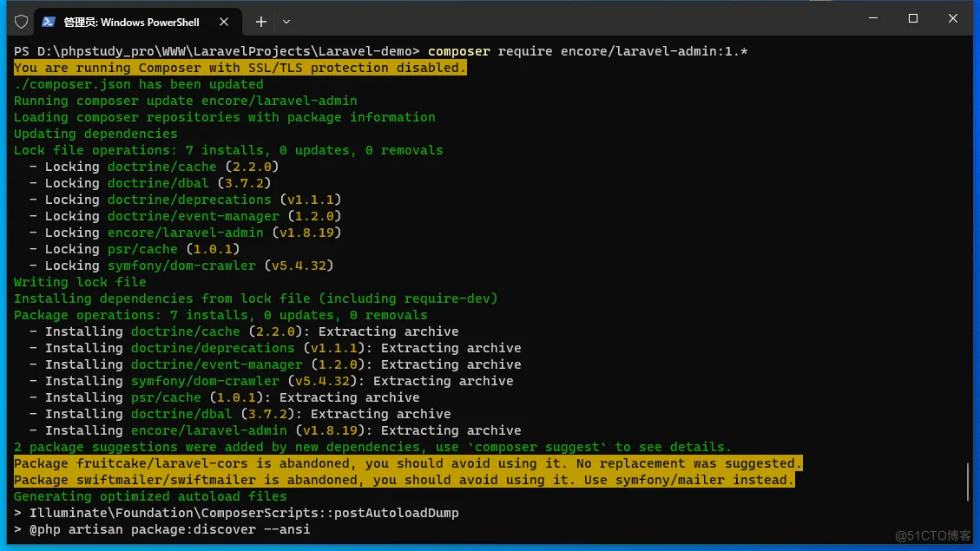Click the ComposerScripts::postAutoloadDump line
Image resolution: width=980 pixels, height=551 pixels.
click(236, 513)
